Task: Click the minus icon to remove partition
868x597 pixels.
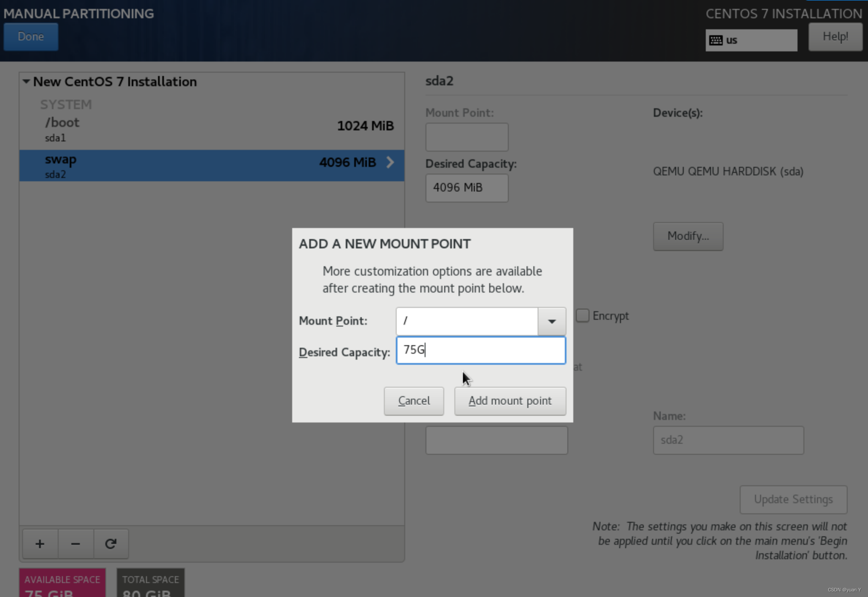Action: click(76, 543)
